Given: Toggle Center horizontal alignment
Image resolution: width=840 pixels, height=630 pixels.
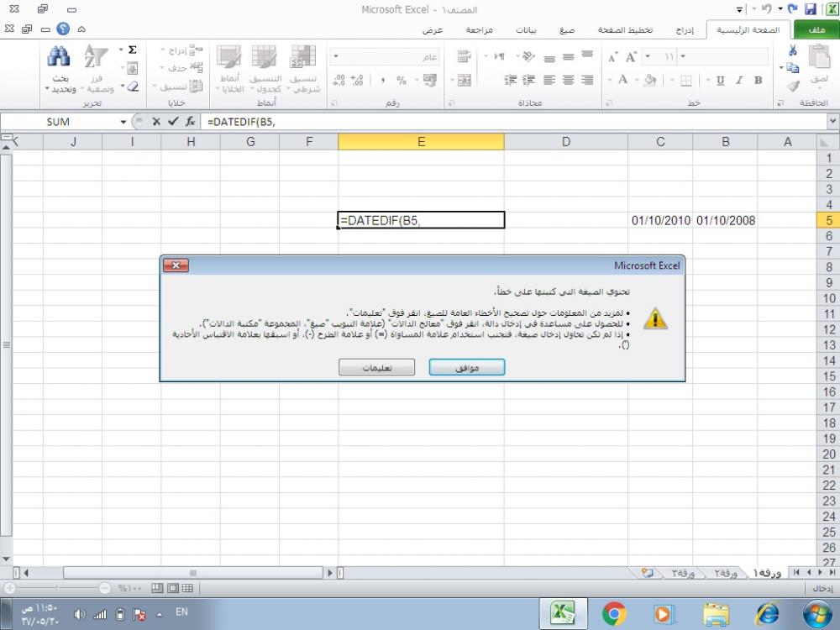Looking at the screenshot, I should (569, 81).
